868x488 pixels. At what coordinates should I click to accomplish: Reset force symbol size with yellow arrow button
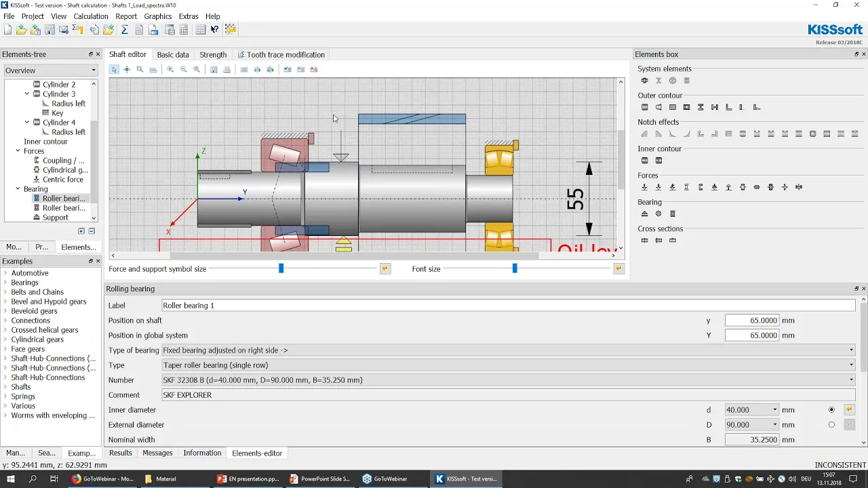[x=385, y=269]
